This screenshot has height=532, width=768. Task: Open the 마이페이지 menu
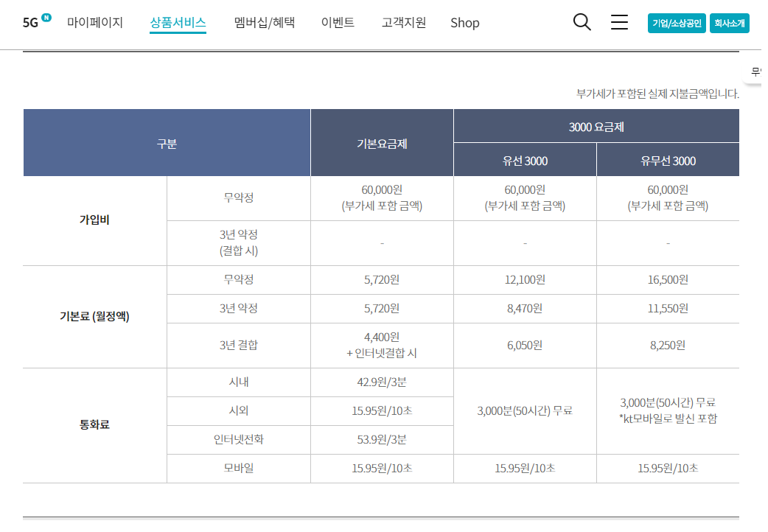(95, 22)
